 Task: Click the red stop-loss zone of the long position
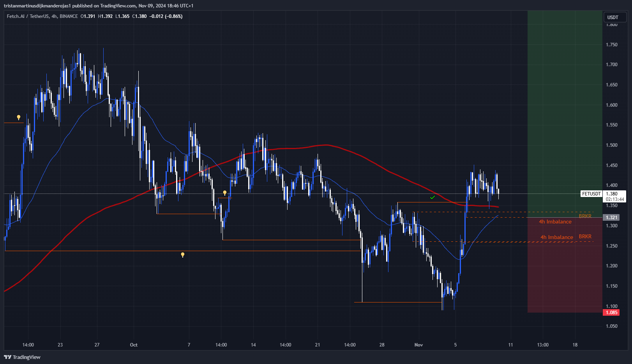tap(565, 265)
